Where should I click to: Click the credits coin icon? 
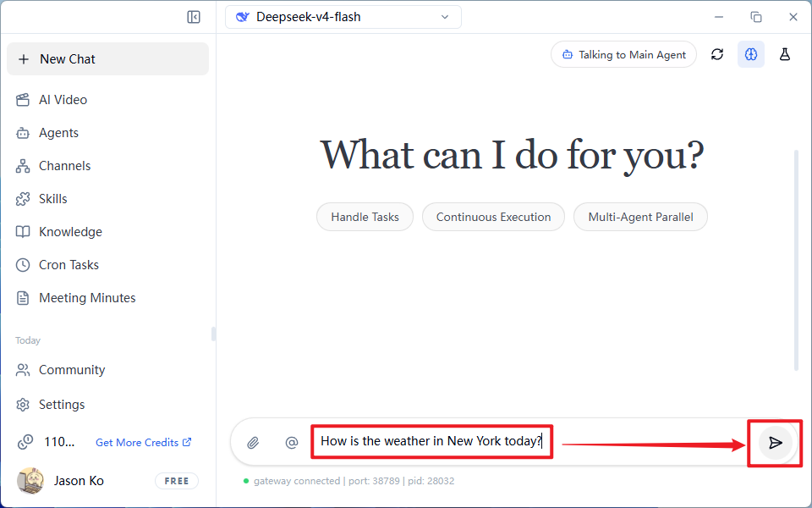[x=25, y=442]
